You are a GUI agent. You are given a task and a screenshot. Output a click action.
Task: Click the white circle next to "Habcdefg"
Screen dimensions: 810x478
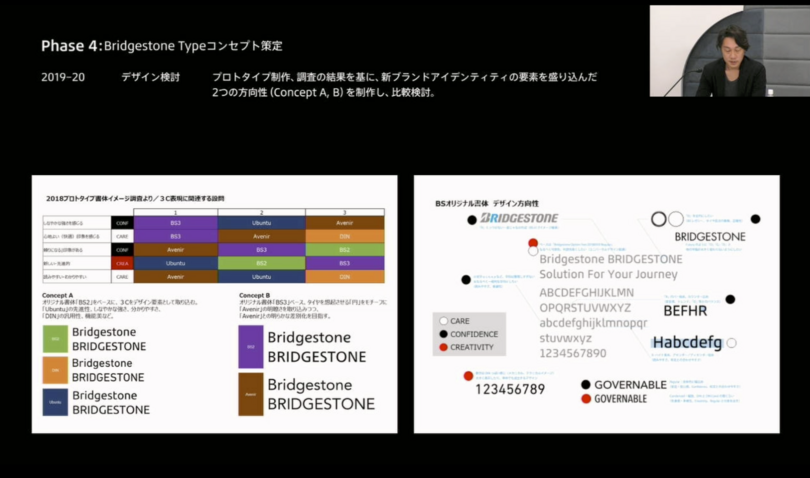pos(731,343)
